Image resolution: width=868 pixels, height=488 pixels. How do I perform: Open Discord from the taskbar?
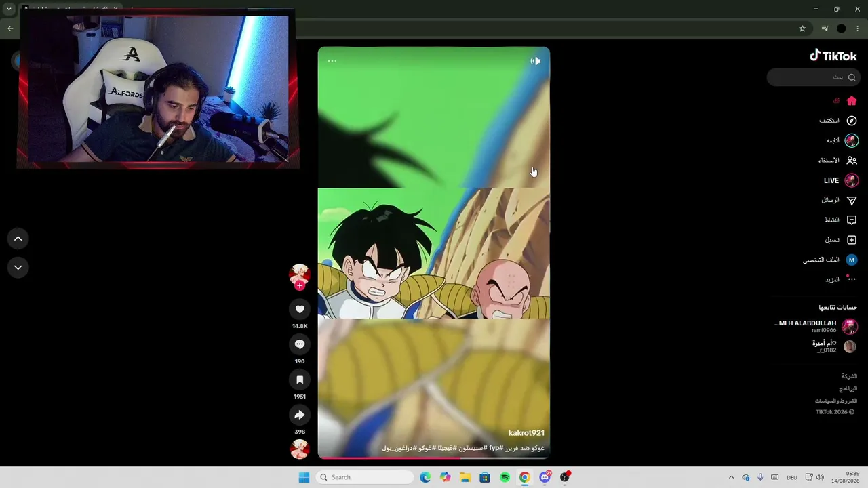[545, 477]
